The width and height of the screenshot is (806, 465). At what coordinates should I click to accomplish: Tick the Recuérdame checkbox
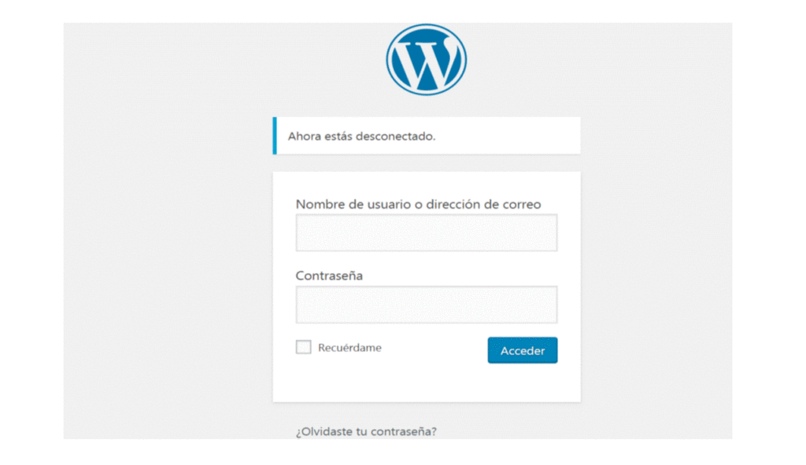pyautogui.click(x=303, y=347)
